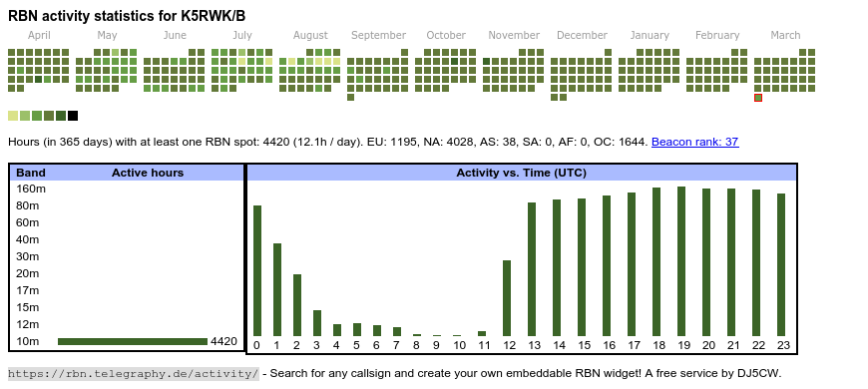The width and height of the screenshot is (868, 389).
Task: Click the Active hours column header
Action: point(148,173)
